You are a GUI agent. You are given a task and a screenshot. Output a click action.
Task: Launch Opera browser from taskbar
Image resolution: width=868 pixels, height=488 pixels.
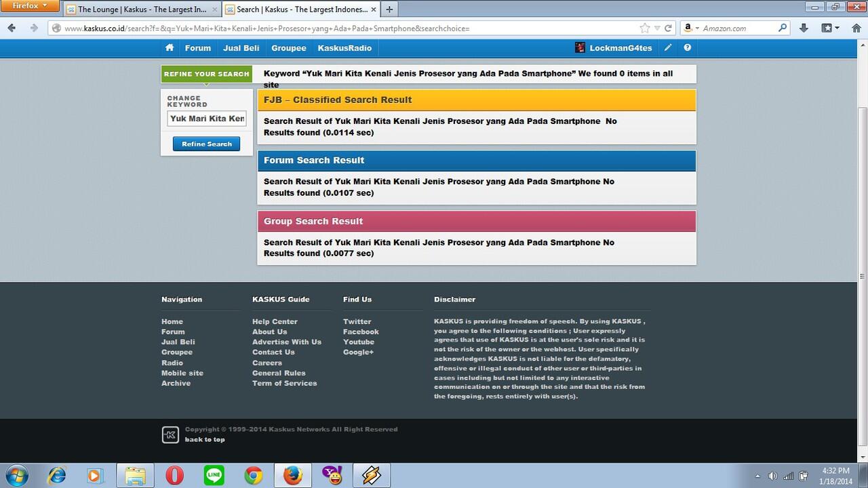[x=174, y=475]
